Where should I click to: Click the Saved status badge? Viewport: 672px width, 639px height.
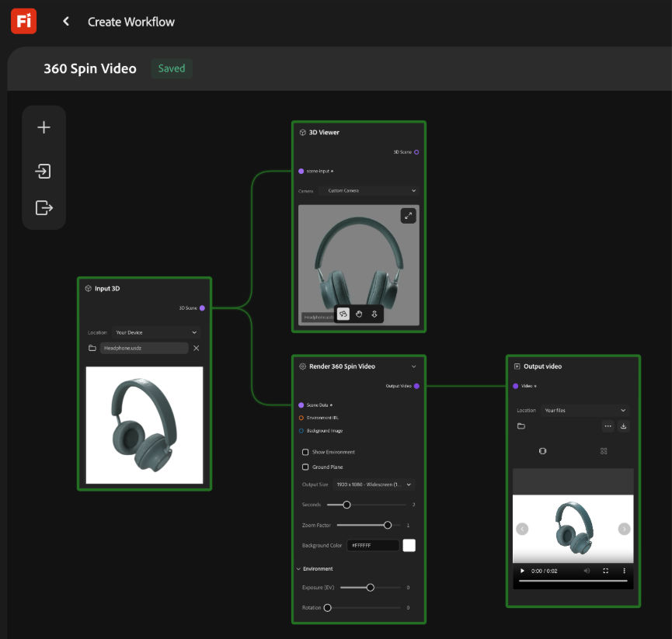point(172,68)
